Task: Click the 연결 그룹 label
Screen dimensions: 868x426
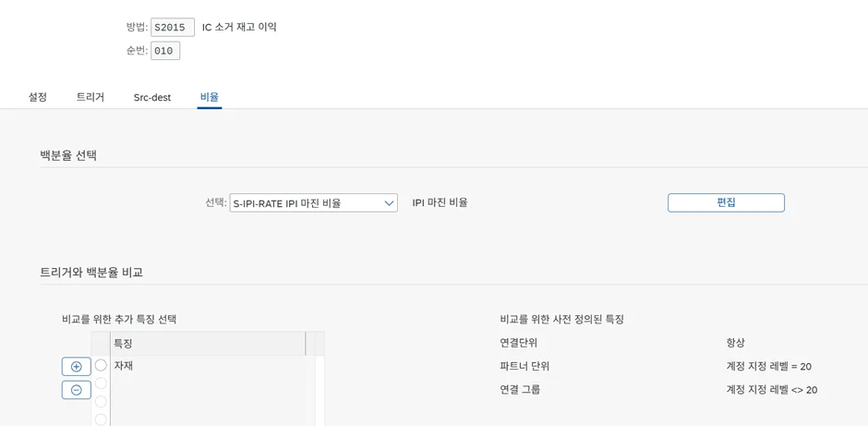Action: 520,390
